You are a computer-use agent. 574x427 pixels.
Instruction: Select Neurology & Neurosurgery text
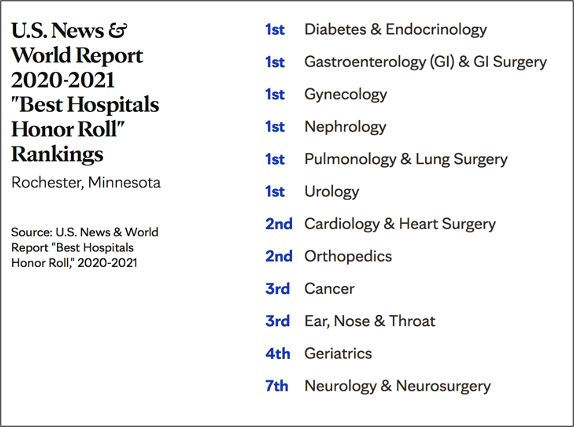pyautogui.click(x=398, y=386)
